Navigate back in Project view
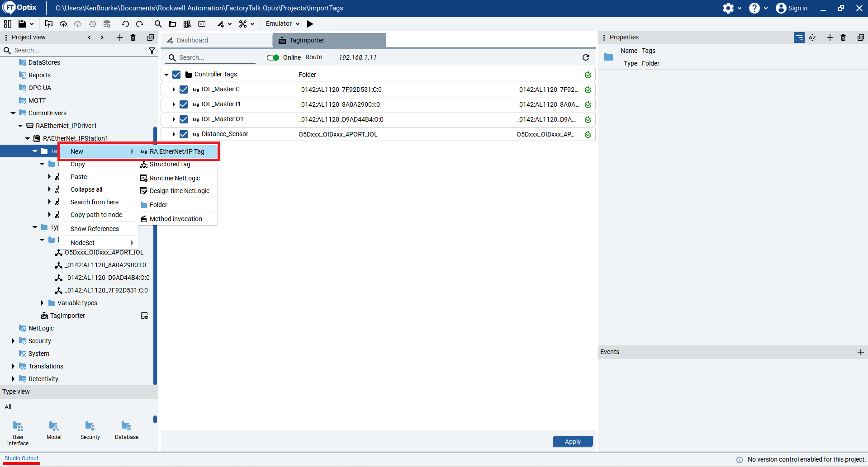Image resolution: width=868 pixels, height=467 pixels. (x=89, y=38)
